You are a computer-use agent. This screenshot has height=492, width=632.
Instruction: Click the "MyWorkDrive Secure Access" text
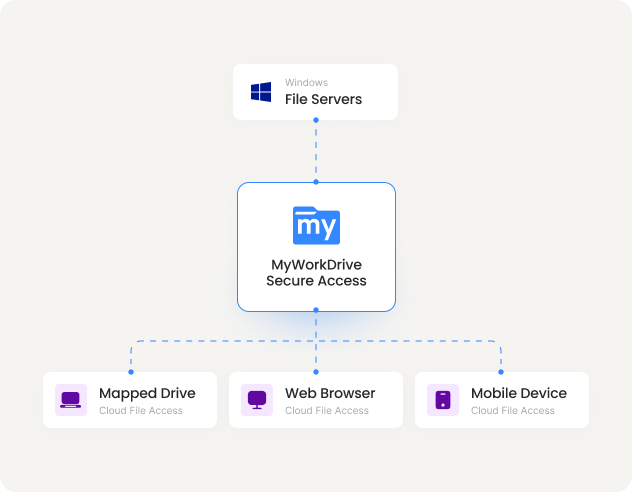[x=316, y=272]
